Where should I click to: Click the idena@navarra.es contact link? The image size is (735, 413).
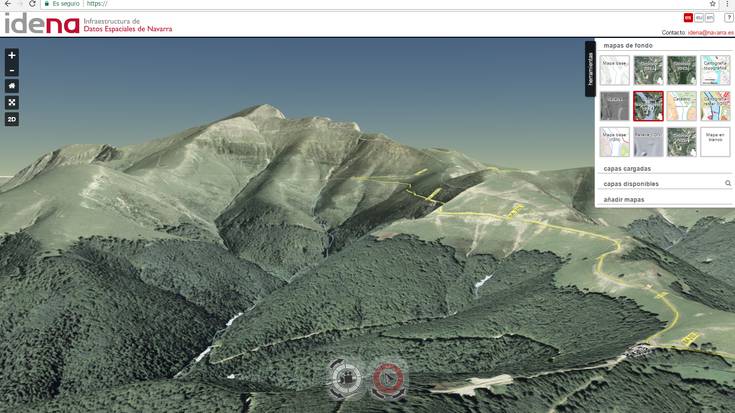[x=710, y=32]
